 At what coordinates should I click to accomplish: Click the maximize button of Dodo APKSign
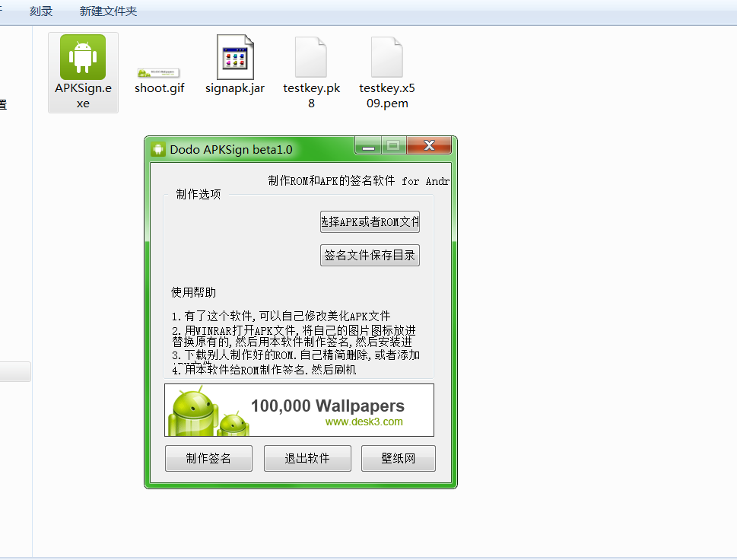click(x=393, y=146)
